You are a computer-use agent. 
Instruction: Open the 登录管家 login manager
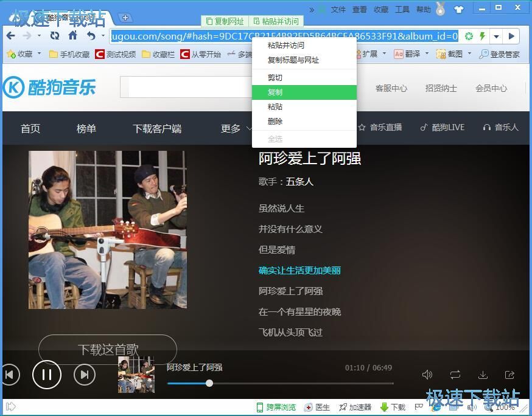coord(499,54)
